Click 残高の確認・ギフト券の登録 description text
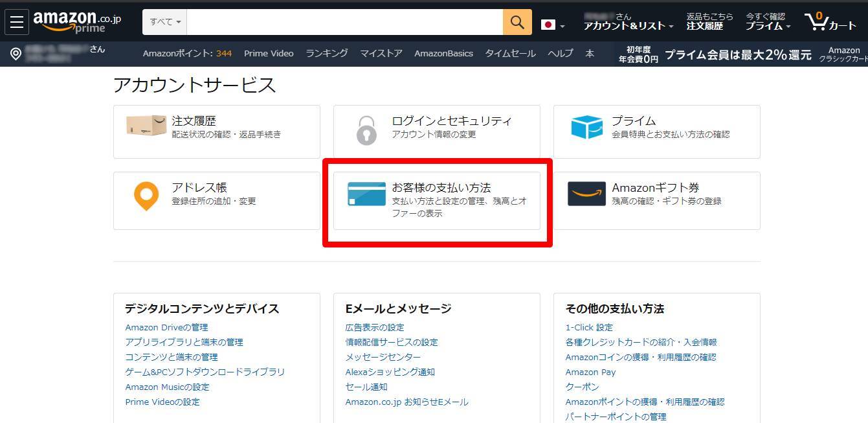This screenshot has height=423, width=868. 667,201
